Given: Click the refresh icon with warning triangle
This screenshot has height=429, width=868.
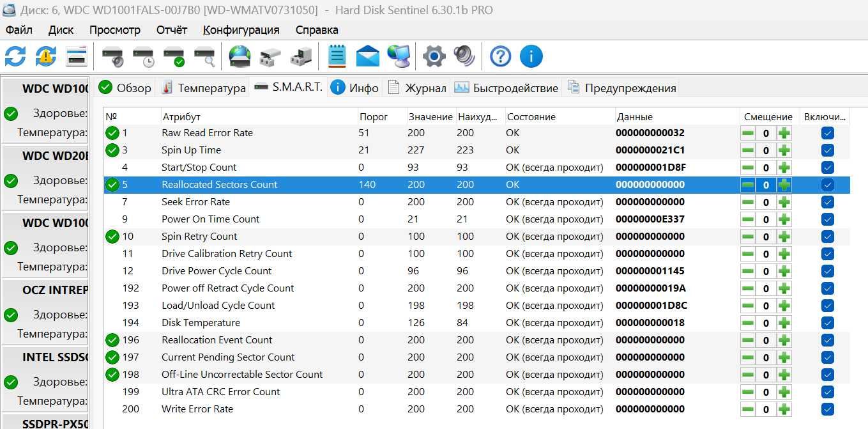Looking at the screenshot, I should click(46, 56).
